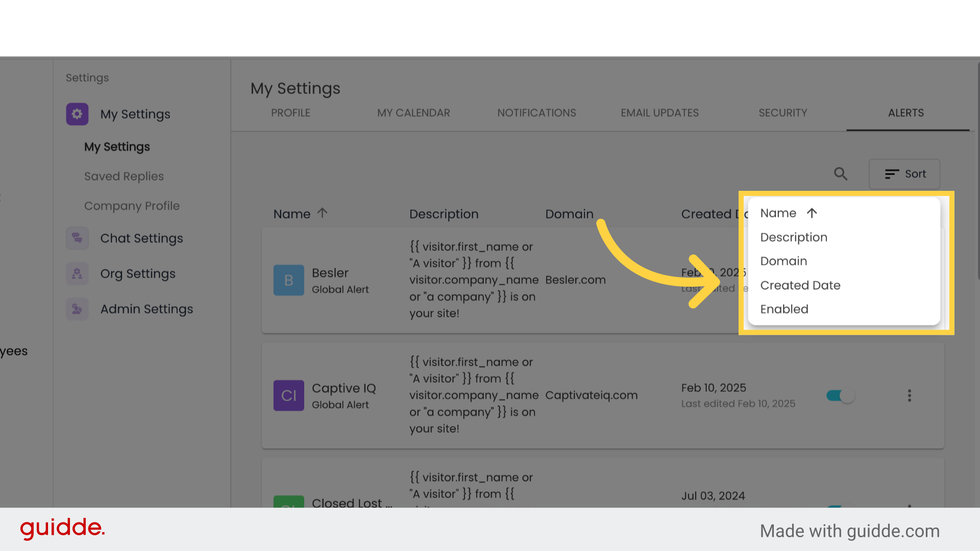Switch to the Security tab
Viewport: 980px width, 551px height.
(782, 113)
